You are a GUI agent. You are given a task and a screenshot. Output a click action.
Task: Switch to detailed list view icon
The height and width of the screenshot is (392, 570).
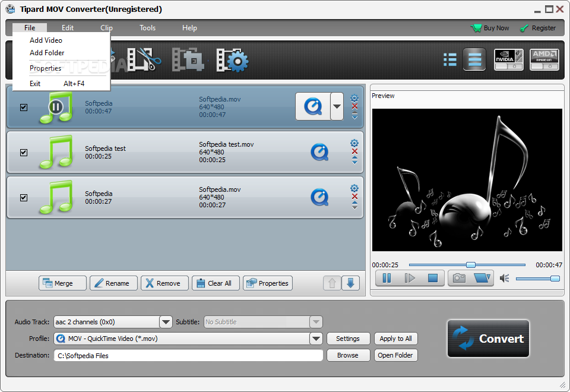coord(450,59)
